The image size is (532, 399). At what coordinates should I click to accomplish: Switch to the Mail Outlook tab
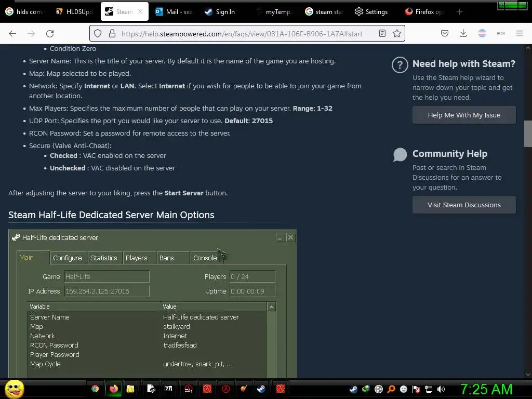tap(175, 11)
